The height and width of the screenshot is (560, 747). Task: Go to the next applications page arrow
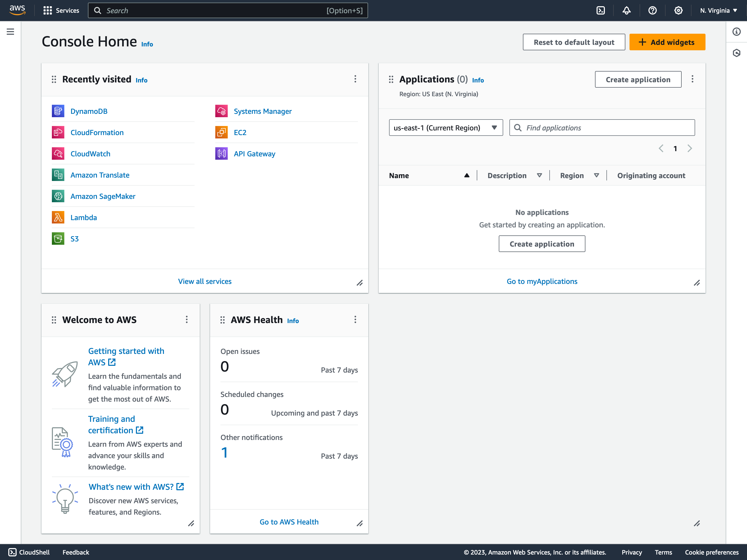[690, 149]
